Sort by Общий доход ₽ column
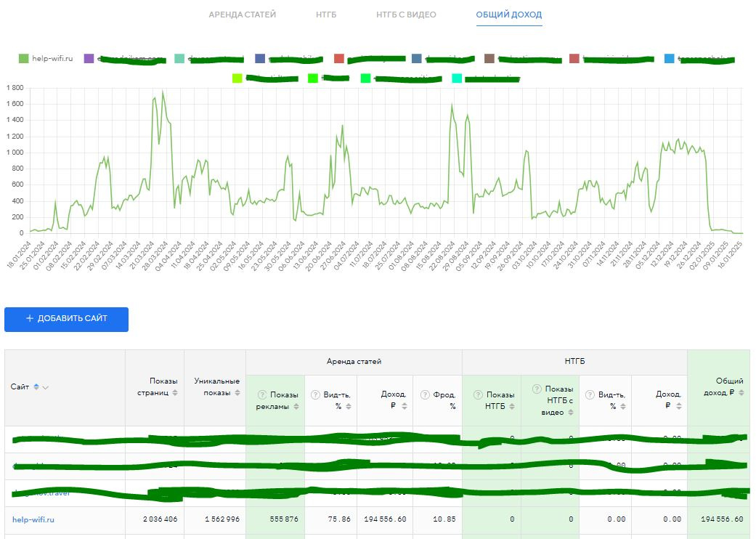Viewport: 756px width, 539px height. pos(741,393)
